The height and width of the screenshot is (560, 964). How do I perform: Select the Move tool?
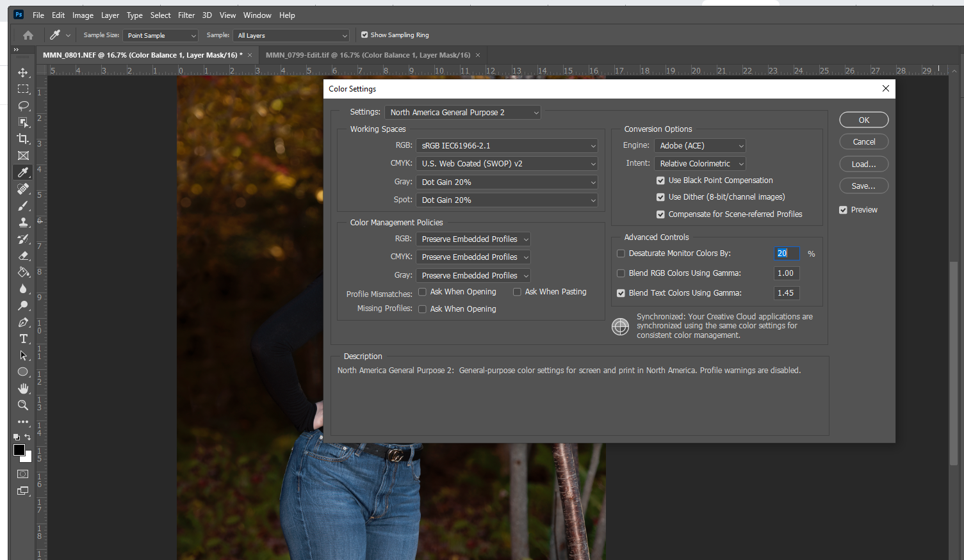pyautogui.click(x=23, y=72)
